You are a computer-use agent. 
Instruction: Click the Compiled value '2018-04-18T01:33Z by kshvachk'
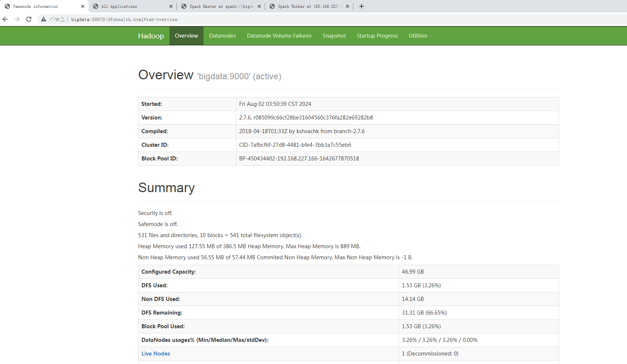tap(302, 131)
